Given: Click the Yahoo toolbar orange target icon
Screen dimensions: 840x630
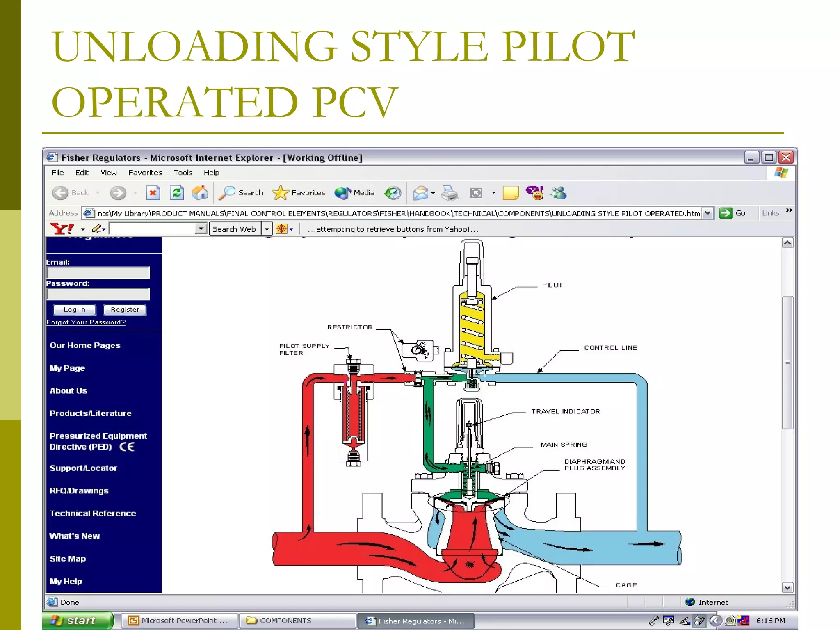Looking at the screenshot, I should (x=282, y=229).
